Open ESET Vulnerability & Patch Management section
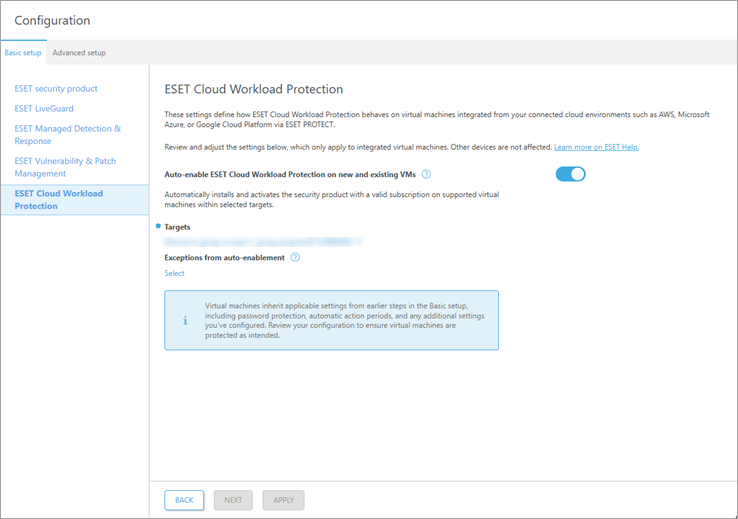The height and width of the screenshot is (519, 738). tap(65, 167)
